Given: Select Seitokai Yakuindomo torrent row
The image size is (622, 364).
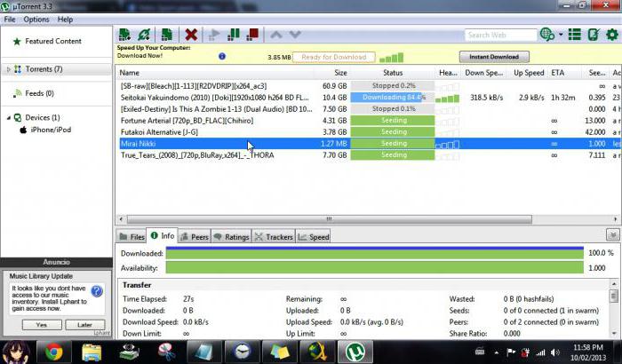Looking at the screenshot, I should [x=369, y=98].
